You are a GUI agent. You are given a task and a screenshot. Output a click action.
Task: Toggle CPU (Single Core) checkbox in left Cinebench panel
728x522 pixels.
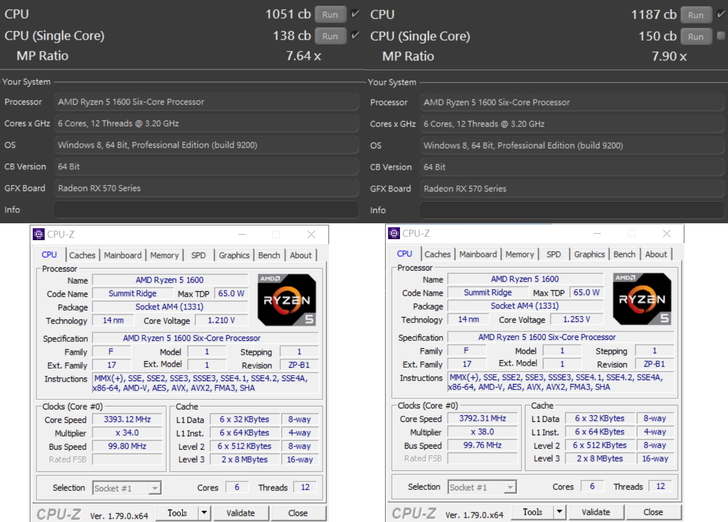coord(356,36)
